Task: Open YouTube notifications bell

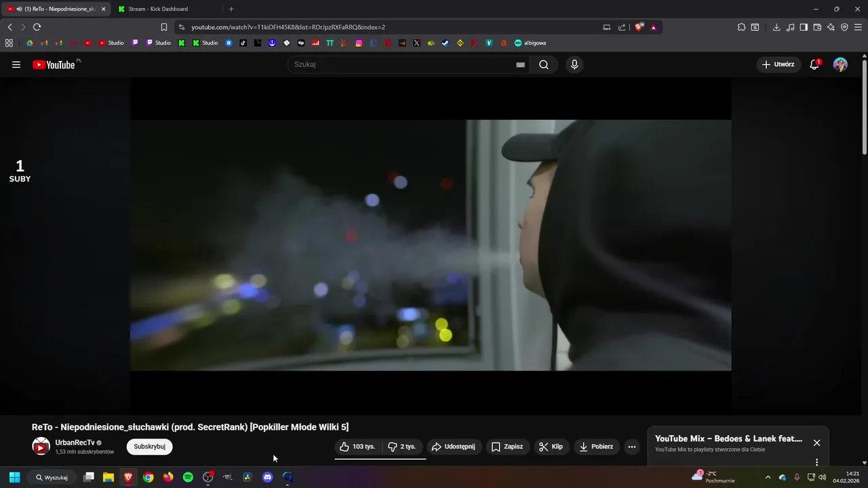Action: [x=814, y=64]
